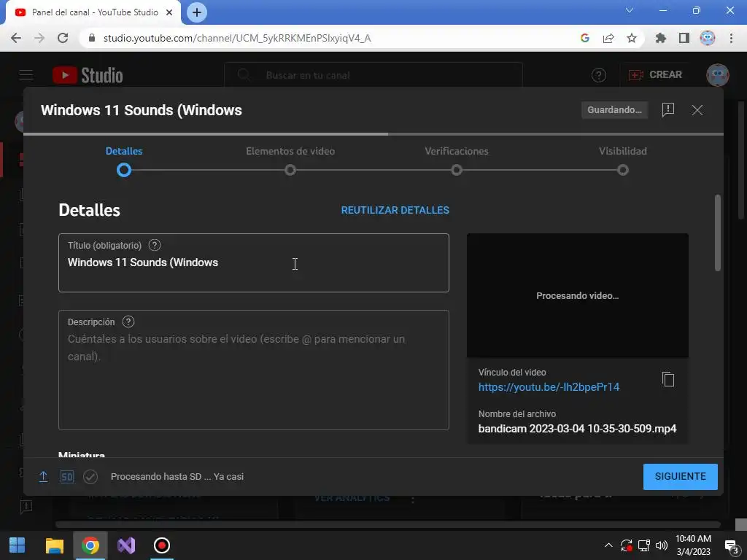747x560 pixels.
Task: Click the Google icon in address bar
Action: pyautogui.click(x=585, y=38)
